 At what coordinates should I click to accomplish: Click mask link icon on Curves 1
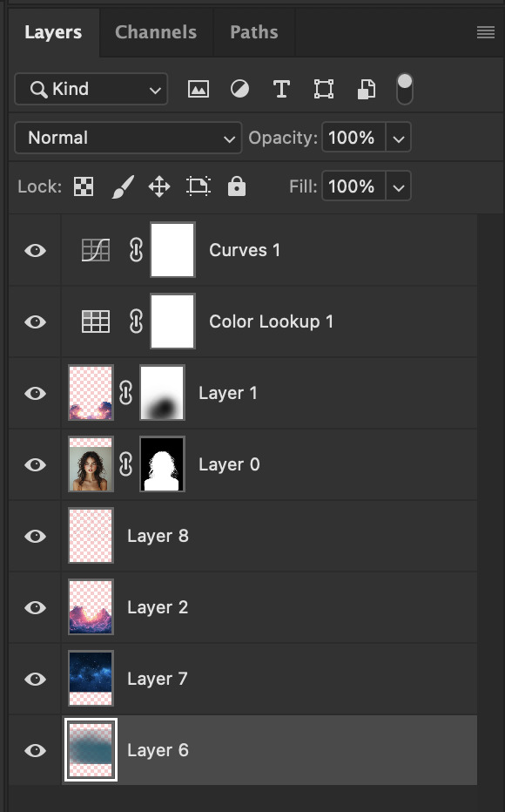136,250
